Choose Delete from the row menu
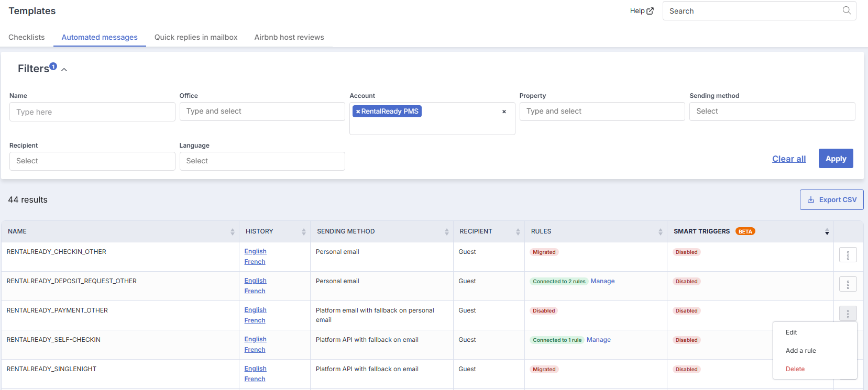Image resolution: width=868 pixels, height=390 pixels. (795, 369)
